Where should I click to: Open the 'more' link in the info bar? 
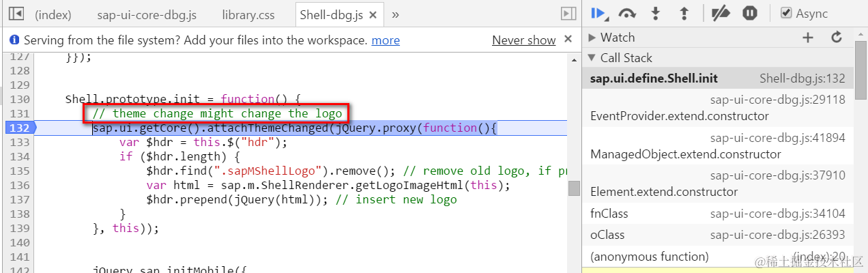[x=386, y=40]
